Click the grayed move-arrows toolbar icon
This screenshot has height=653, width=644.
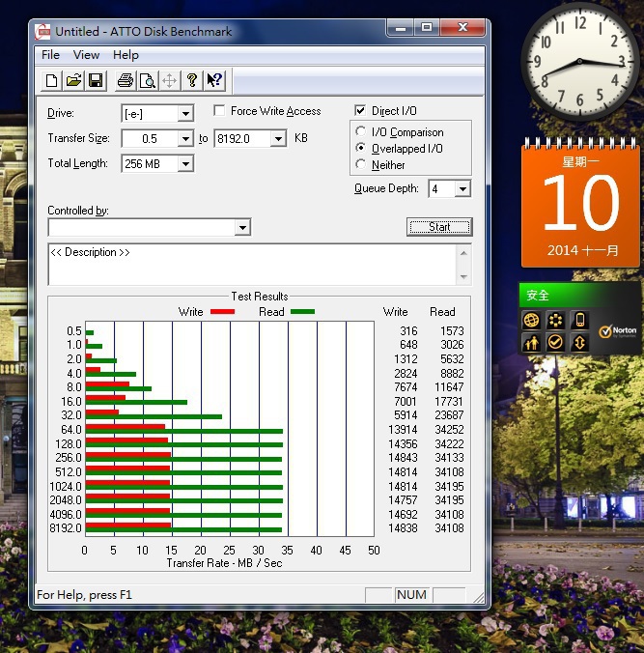pyautogui.click(x=169, y=80)
